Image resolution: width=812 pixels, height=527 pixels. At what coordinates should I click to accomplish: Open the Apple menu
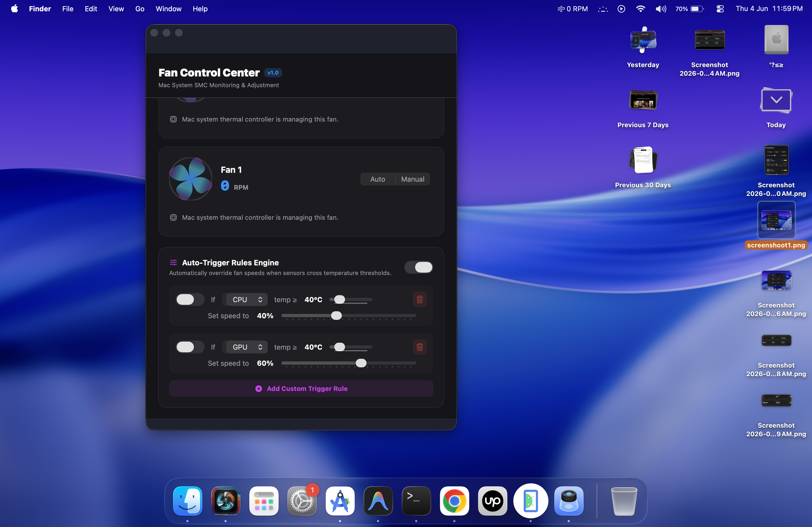click(14, 9)
